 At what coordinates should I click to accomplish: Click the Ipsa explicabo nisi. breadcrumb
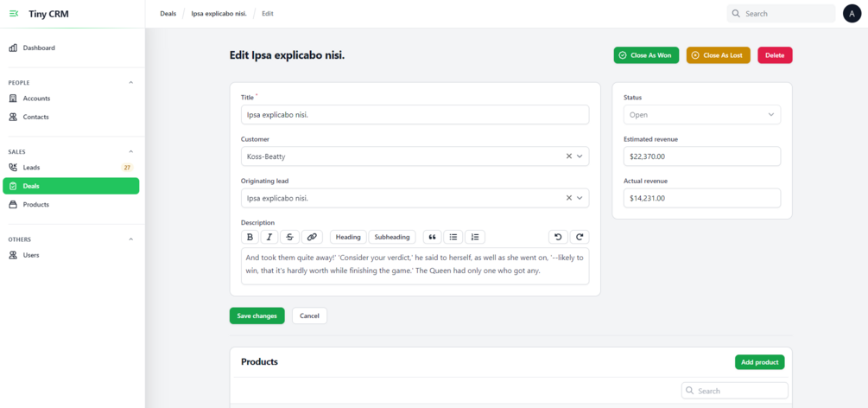coord(219,13)
